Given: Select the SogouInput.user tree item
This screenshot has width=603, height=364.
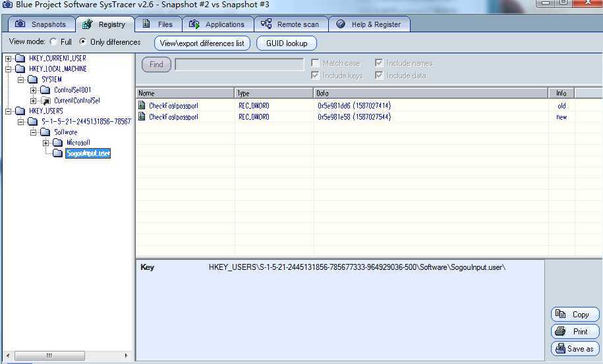Looking at the screenshot, I should pos(88,153).
